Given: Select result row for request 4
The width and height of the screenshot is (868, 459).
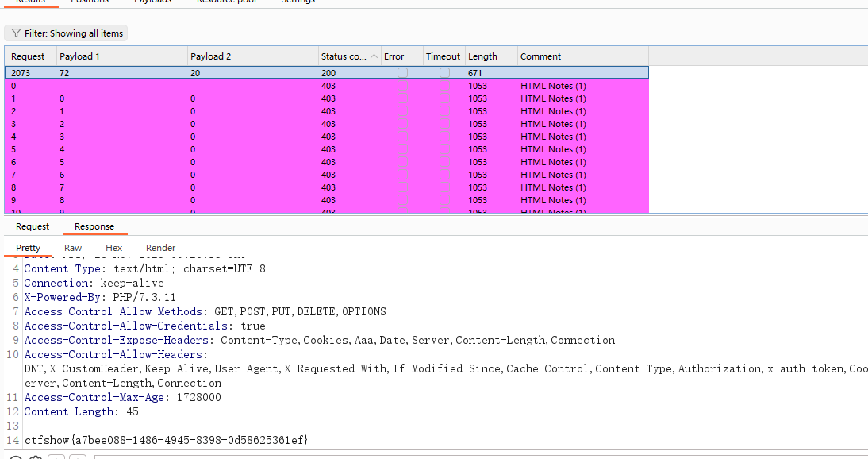Looking at the screenshot, I should pyautogui.click(x=327, y=137).
